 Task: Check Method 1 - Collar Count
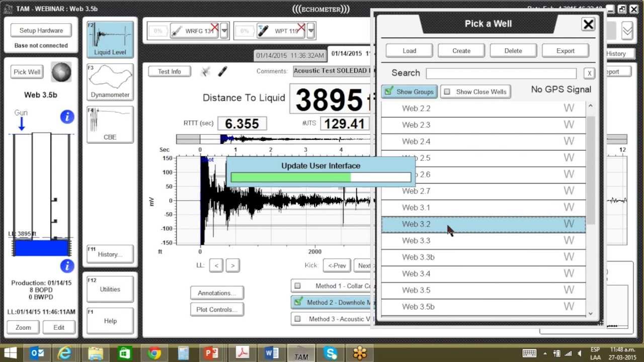[x=297, y=286]
